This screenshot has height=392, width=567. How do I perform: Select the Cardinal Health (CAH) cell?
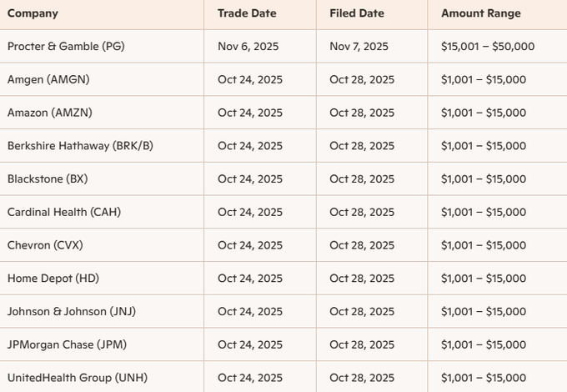pos(64,212)
